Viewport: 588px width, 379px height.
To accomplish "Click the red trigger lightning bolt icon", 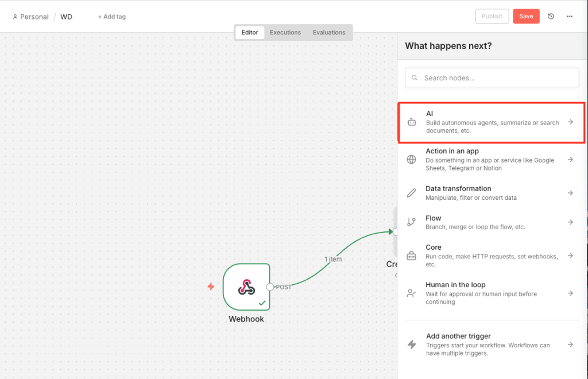I will pyautogui.click(x=211, y=287).
